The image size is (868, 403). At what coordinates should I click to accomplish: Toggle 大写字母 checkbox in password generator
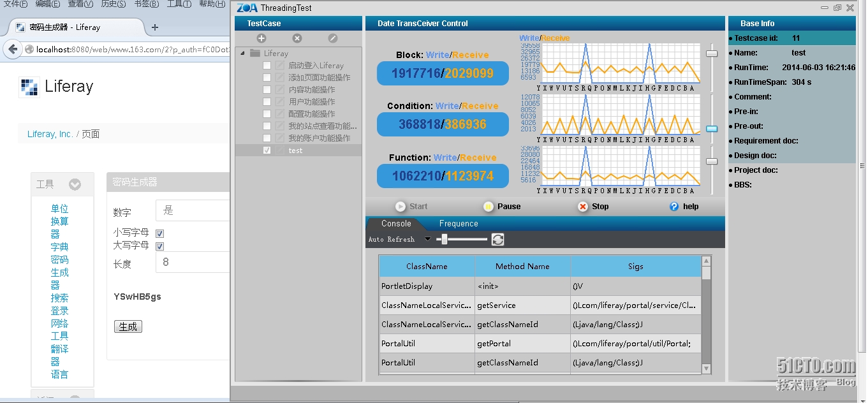click(160, 246)
